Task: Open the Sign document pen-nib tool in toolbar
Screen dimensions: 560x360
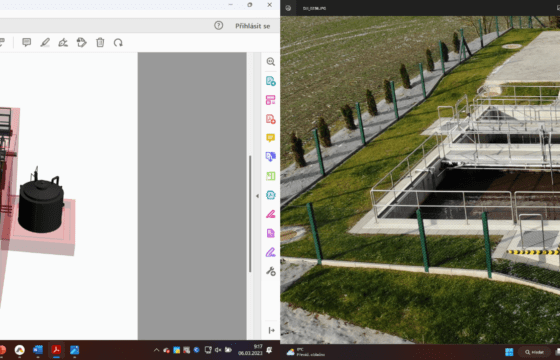Action: 63,42
